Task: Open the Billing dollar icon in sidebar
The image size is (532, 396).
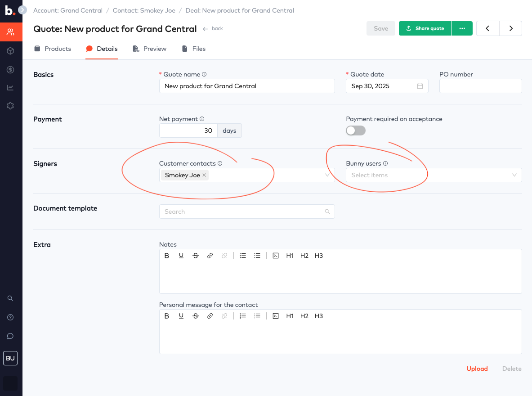Action: click(10, 70)
